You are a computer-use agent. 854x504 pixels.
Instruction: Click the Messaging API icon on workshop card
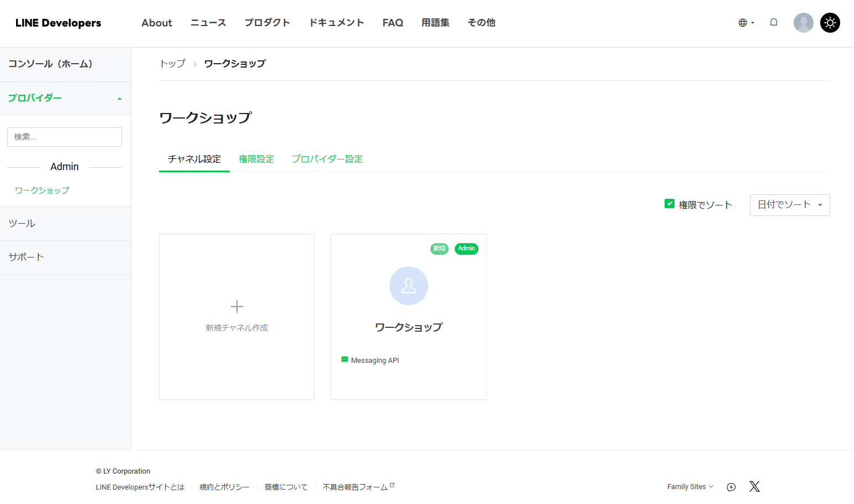click(x=346, y=359)
